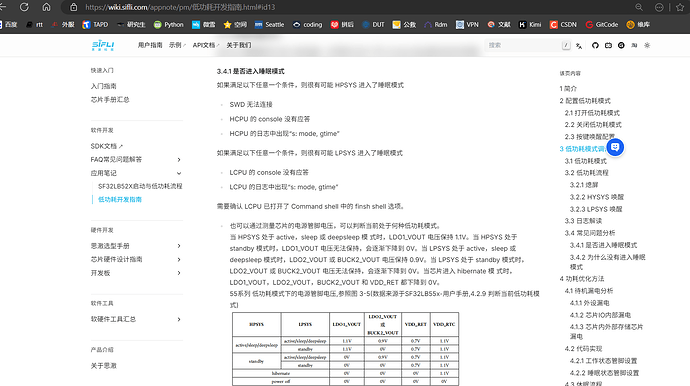Toggle light/dark theme sun icon

647,45
